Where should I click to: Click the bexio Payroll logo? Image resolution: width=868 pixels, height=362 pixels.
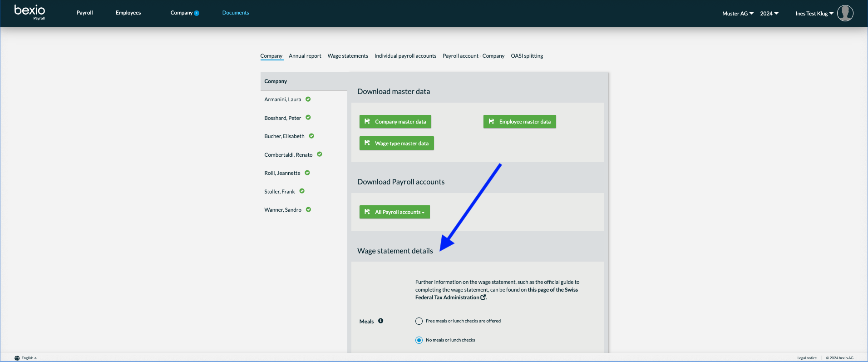point(30,12)
